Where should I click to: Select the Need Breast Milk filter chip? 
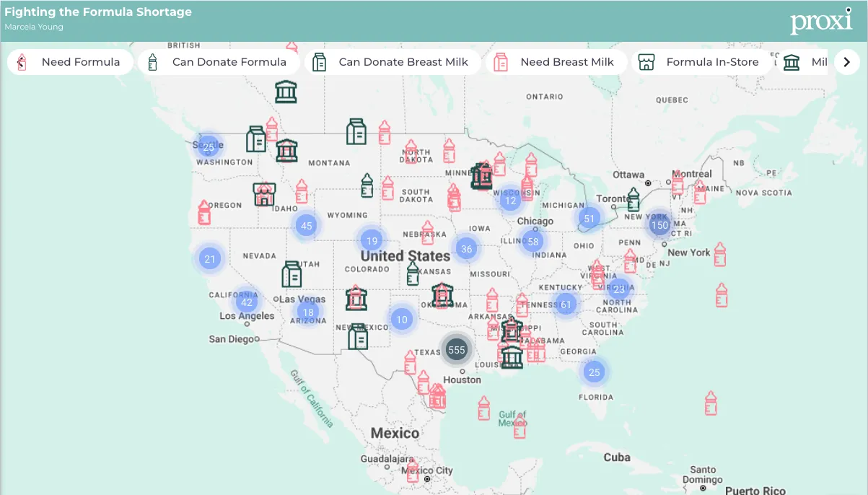click(556, 61)
